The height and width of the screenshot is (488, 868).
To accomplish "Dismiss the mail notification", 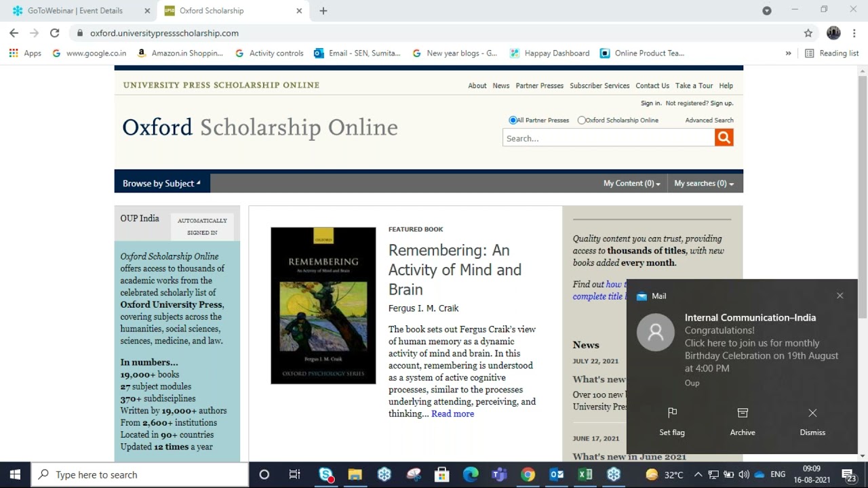I will click(812, 422).
